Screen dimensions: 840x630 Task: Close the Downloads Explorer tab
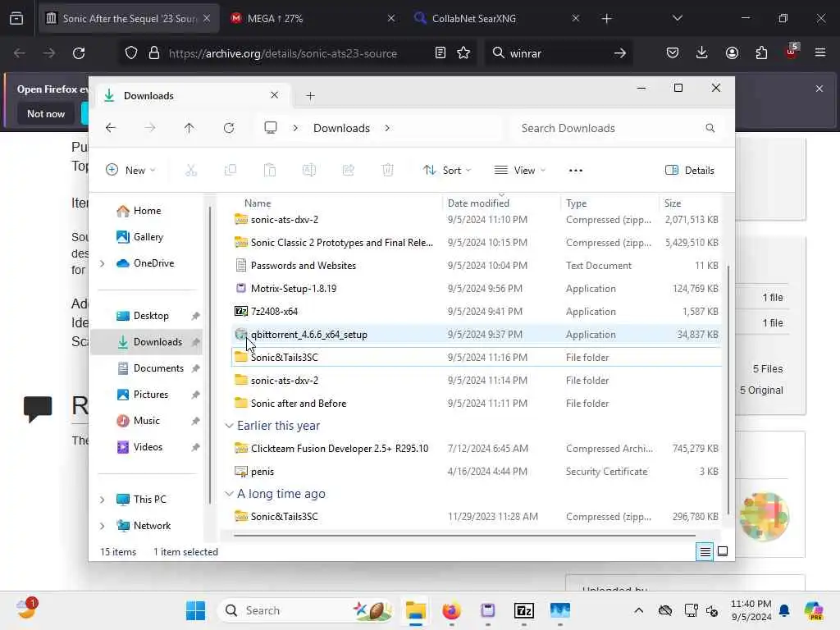[x=274, y=95]
